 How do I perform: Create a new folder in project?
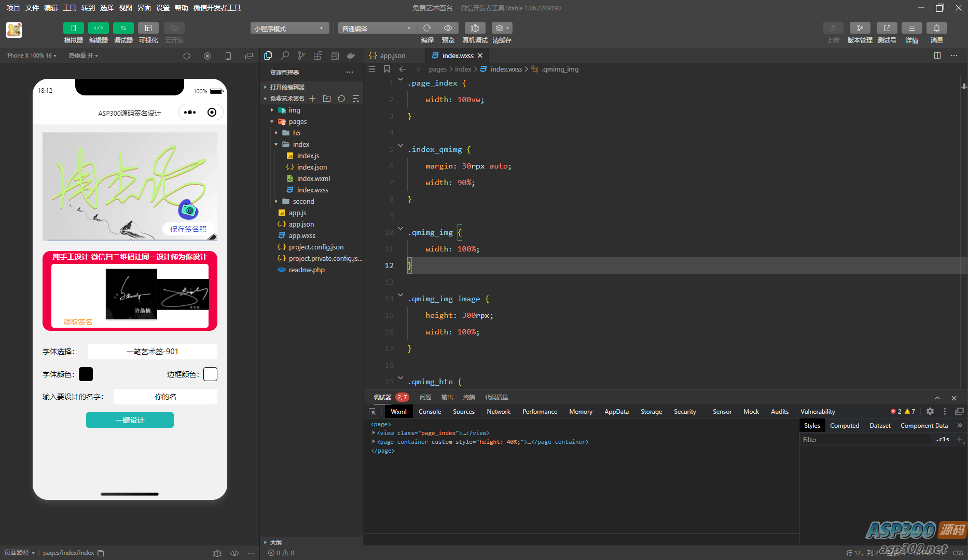click(x=327, y=99)
